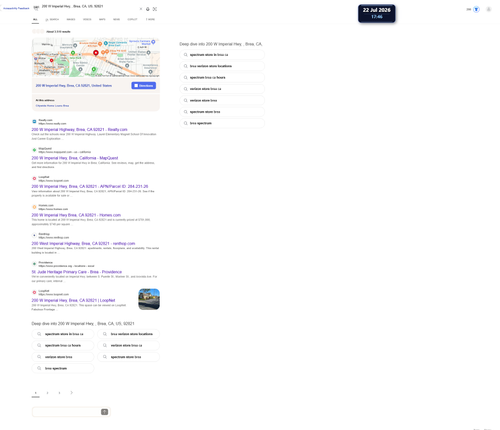
Task: Open the MapQuest result link
Action: pos(75,158)
